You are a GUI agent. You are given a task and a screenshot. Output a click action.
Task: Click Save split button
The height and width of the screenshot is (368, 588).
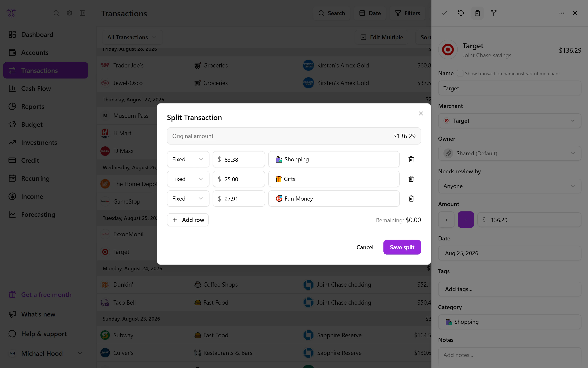(402, 247)
